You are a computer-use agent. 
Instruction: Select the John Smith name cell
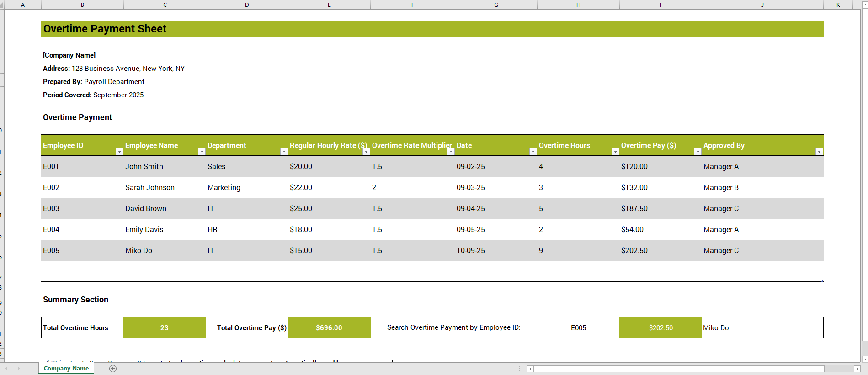pyautogui.click(x=144, y=167)
